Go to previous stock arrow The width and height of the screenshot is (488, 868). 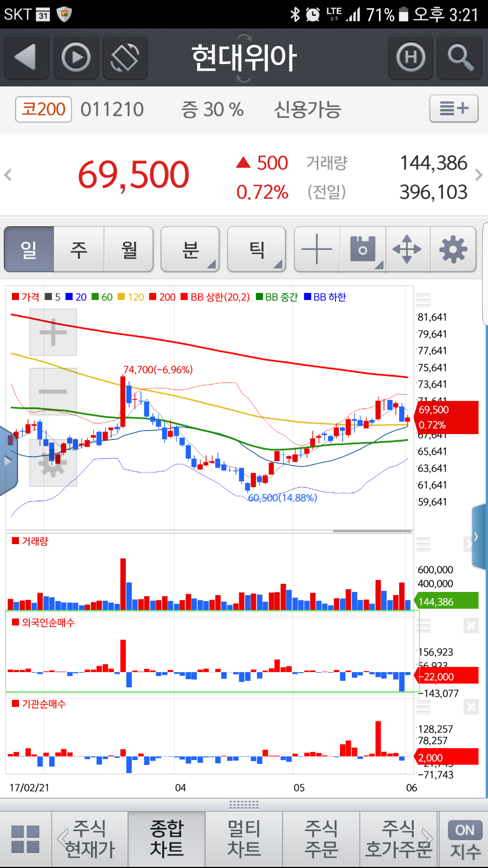8,175
